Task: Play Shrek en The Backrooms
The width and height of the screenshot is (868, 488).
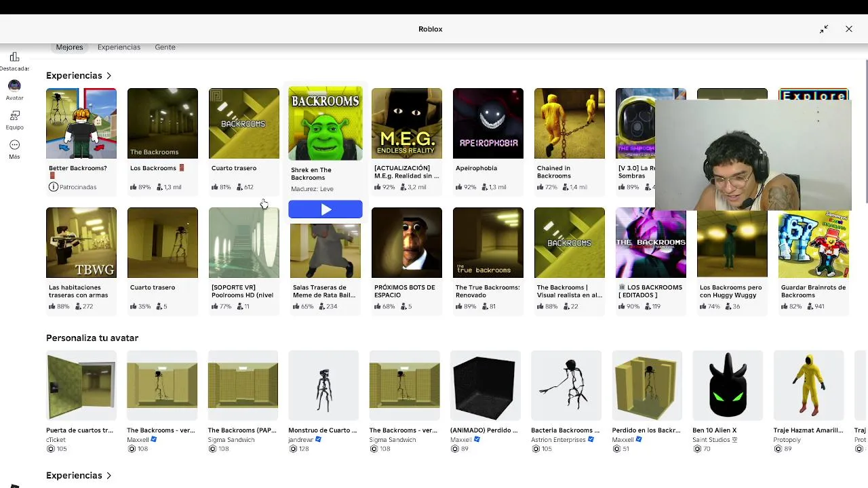Action: 325,209
